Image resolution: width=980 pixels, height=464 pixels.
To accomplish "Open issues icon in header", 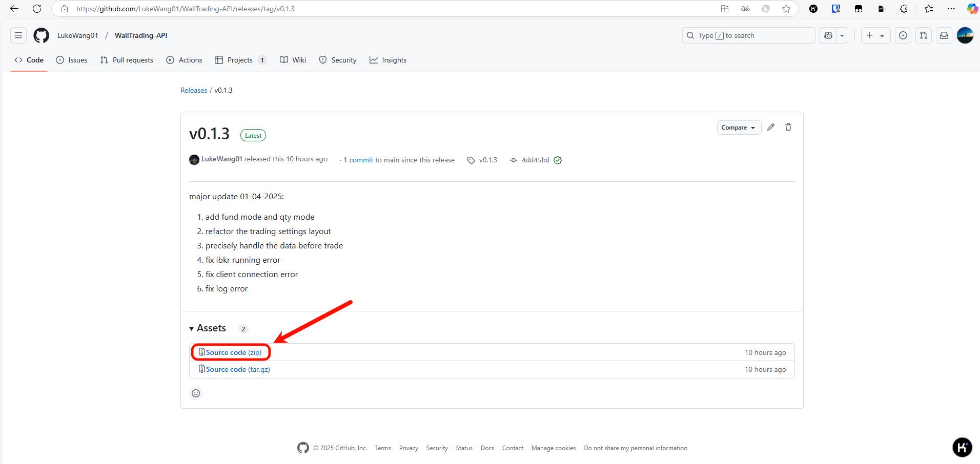I will [903, 35].
